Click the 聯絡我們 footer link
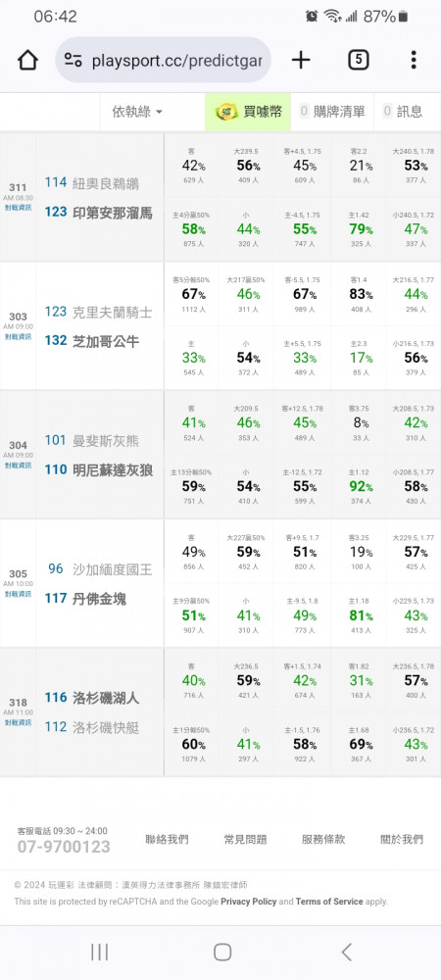The height and width of the screenshot is (980, 441). [x=167, y=840]
